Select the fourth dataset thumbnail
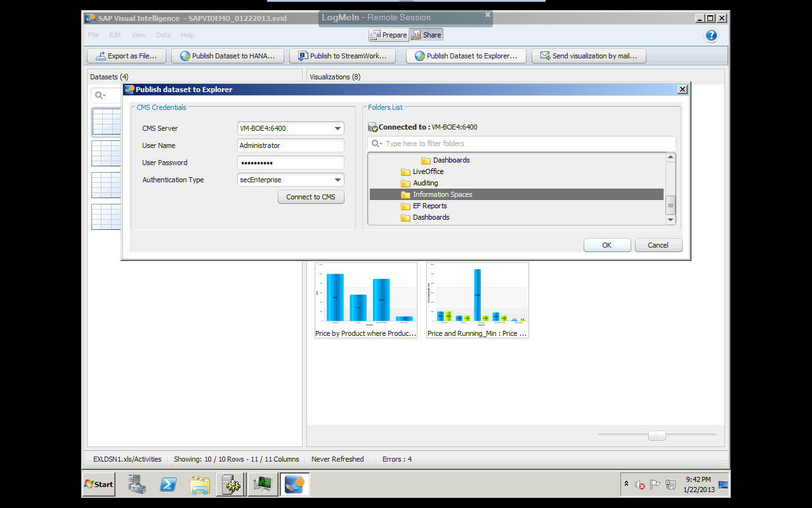 coord(106,217)
